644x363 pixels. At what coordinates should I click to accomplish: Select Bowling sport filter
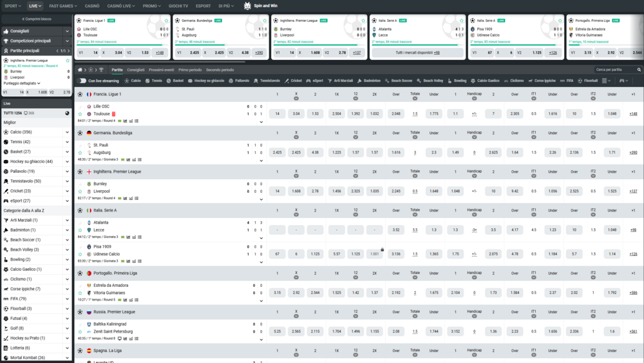457,81
